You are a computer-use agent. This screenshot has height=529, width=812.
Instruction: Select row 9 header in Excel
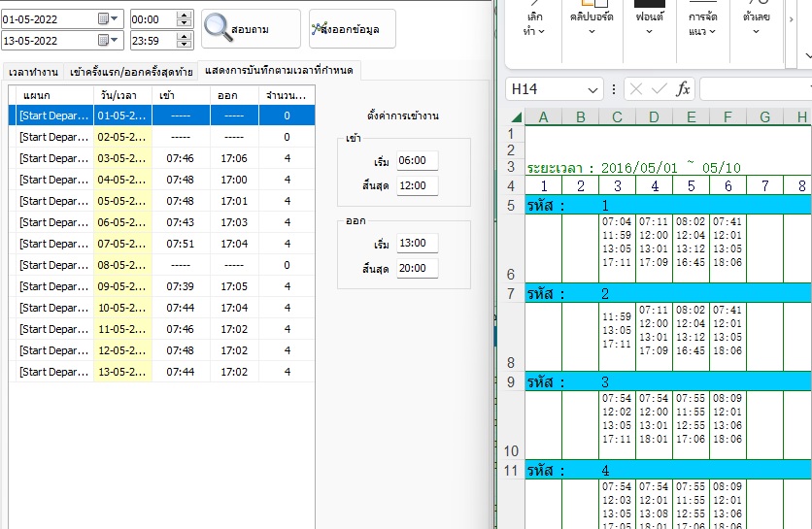[511, 382]
